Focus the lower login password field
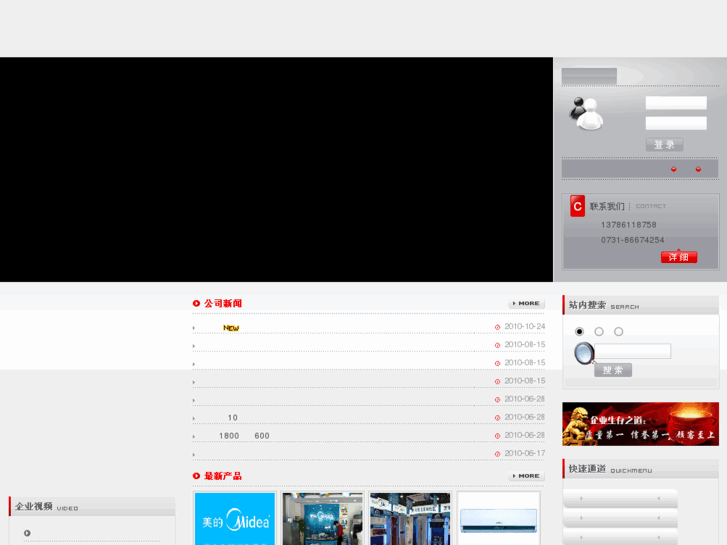This screenshot has width=727, height=545. 676,123
